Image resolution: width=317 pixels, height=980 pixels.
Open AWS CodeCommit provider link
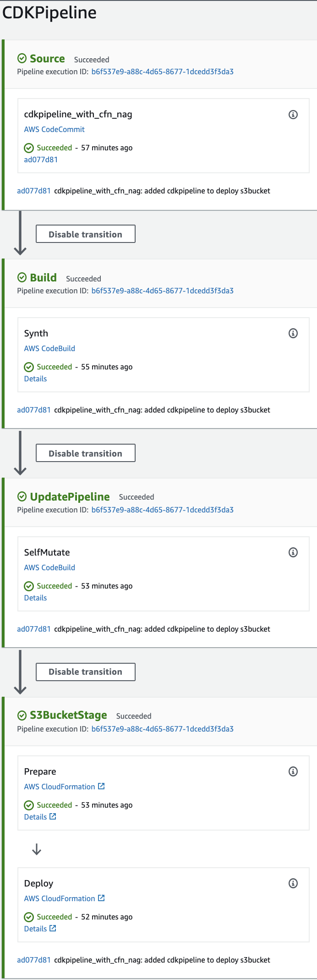click(54, 129)
